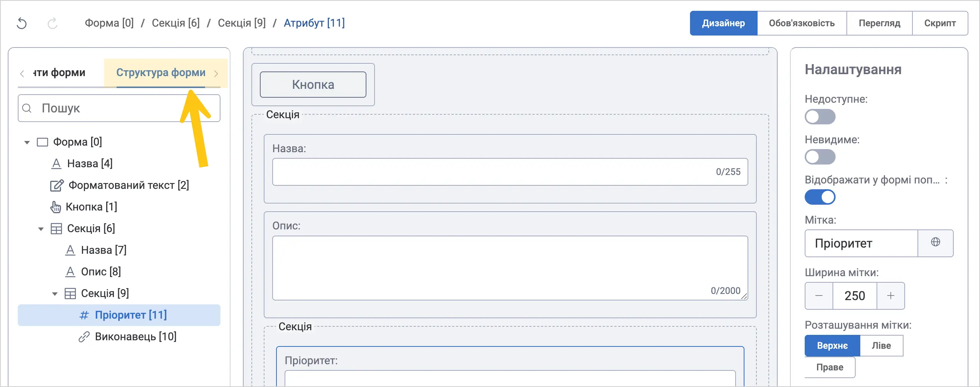Select Ліве label placement
980x387 pixels.
(x=881, y=345)
